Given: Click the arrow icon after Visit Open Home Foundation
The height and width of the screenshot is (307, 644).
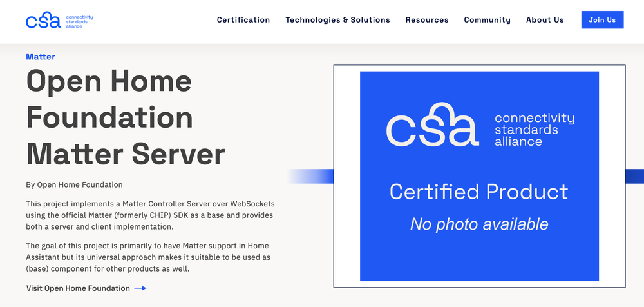Looking at the screenshot, I should [x=140, y=288].
